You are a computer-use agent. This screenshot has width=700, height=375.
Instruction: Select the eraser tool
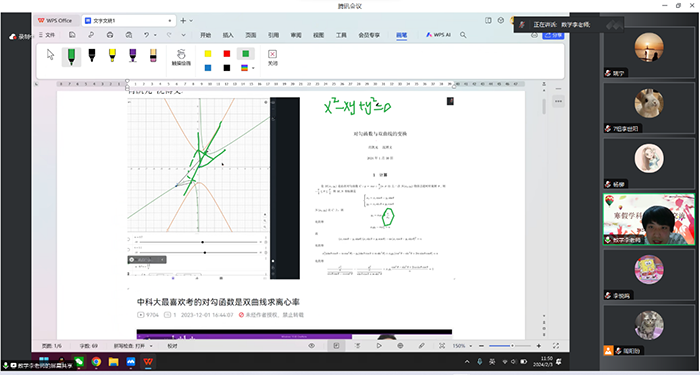pyautogui.click(x=153, y=55)
